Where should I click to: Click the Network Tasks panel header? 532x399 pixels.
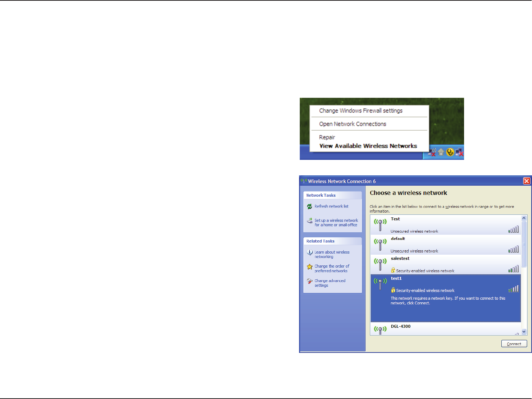point(333,195)
